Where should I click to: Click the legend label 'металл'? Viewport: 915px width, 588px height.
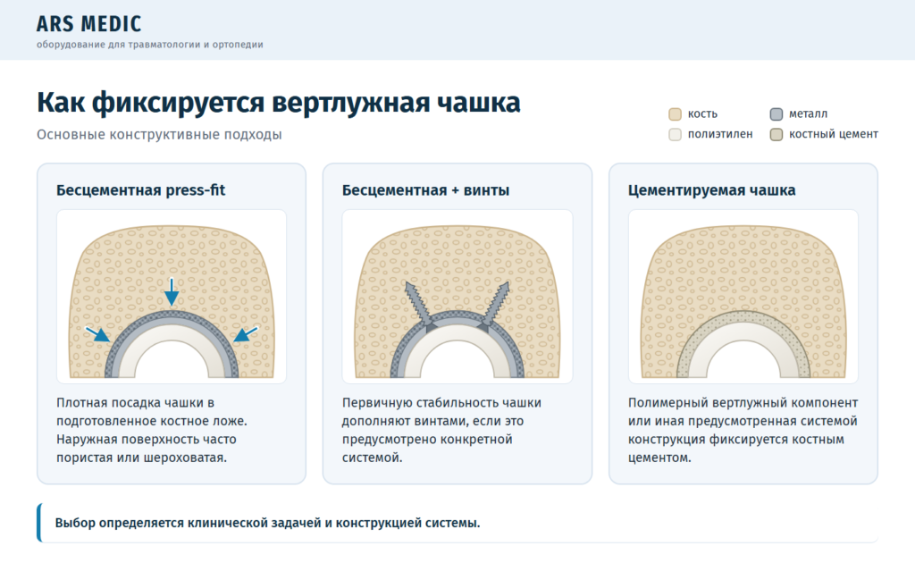click(808, 114)
